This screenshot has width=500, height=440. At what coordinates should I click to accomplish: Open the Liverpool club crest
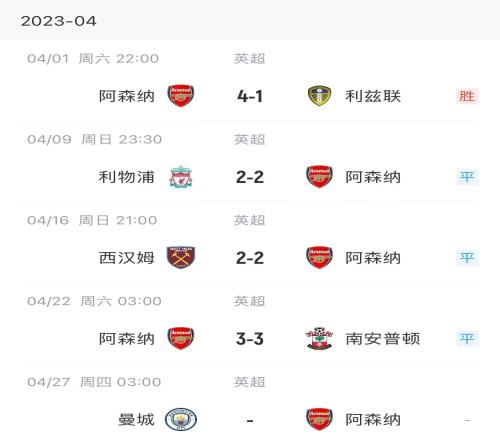(181, 177)
